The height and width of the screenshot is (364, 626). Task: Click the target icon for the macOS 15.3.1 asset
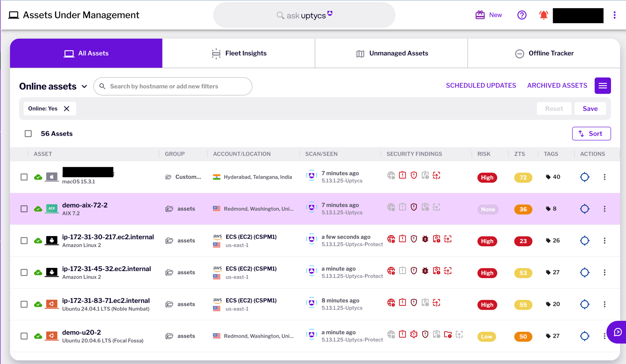(585, 177)
